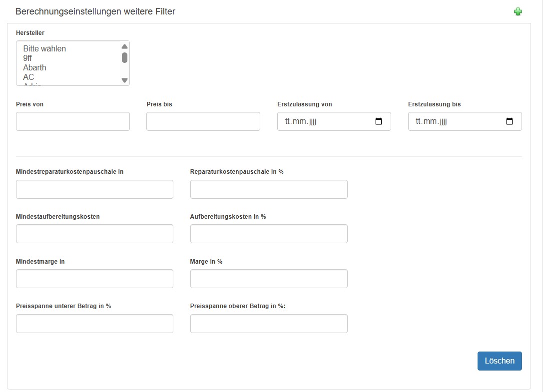Focus Preisspanne unterer Betrag in % field
This screenshot has height=392, width=546.
94,324
